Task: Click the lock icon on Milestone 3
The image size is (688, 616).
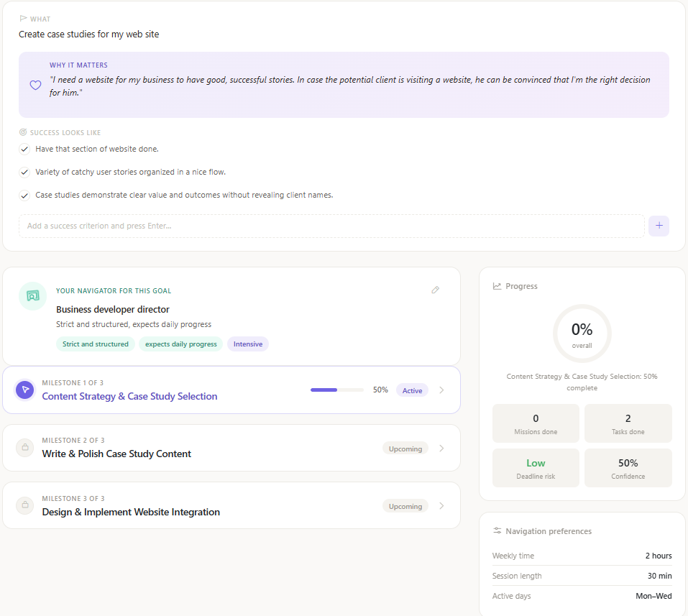Action: [25, 505]
